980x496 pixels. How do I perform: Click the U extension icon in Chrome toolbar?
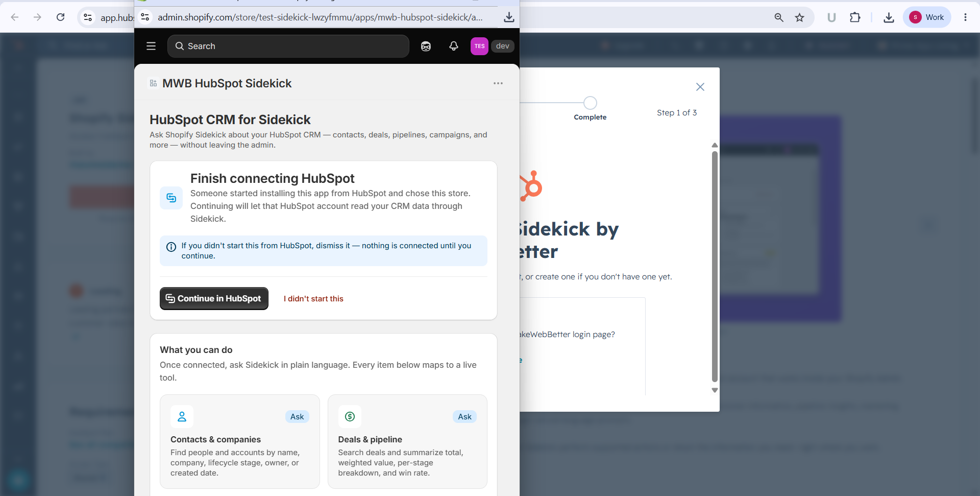tap(831, 17)
